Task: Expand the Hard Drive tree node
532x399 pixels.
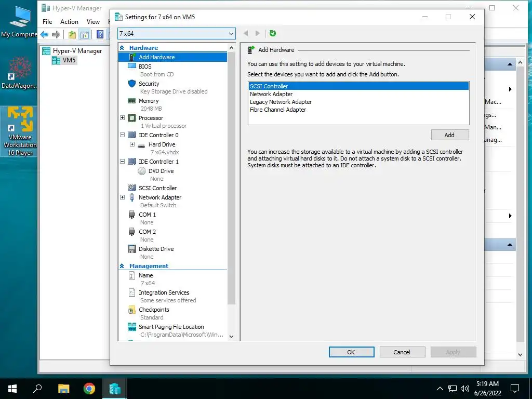Action: [132, 144]
